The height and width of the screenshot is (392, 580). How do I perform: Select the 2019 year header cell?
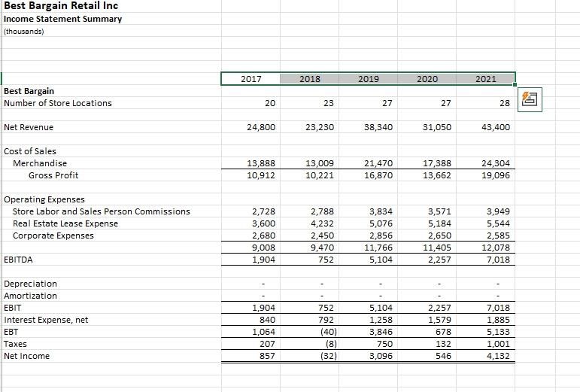[x=369, y=79]
